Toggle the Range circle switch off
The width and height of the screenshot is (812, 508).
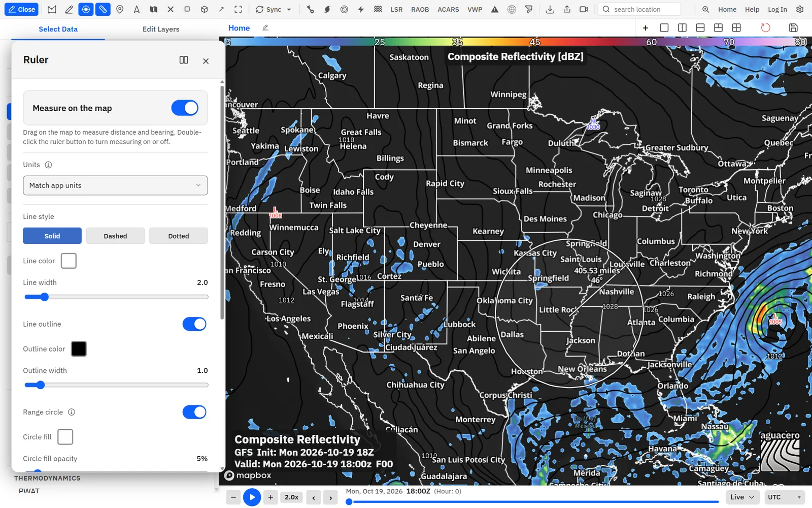[194, 412]
